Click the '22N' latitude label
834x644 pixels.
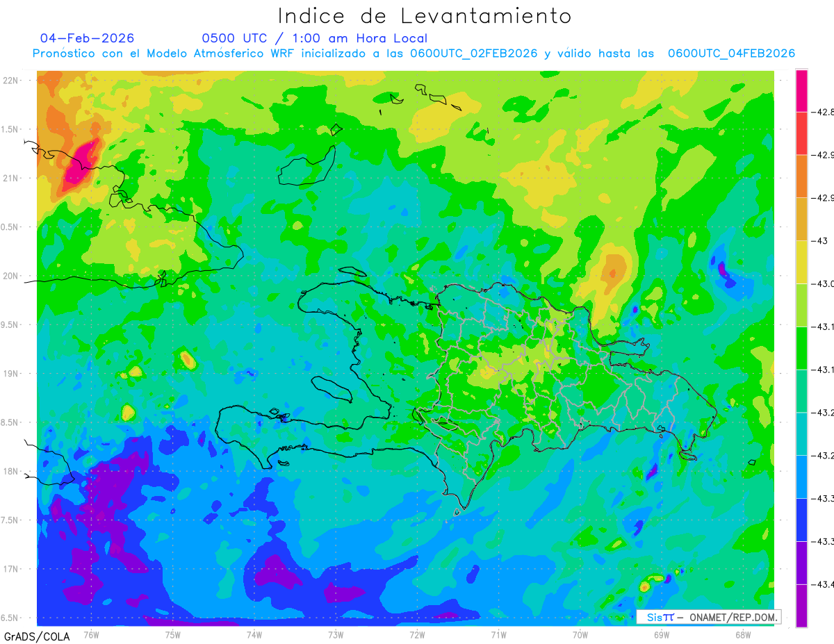pyautogui.click(x=10, y=80)
